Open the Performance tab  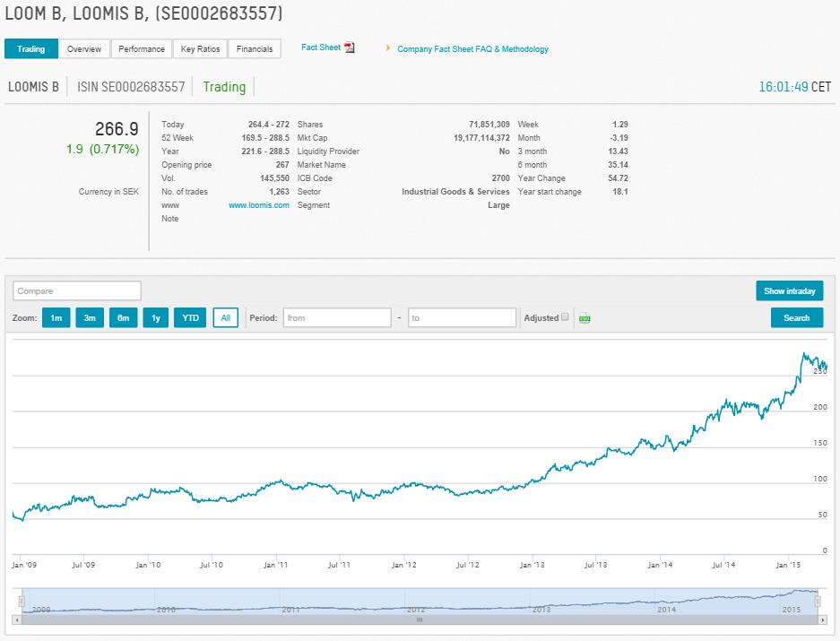coord(142,48)
